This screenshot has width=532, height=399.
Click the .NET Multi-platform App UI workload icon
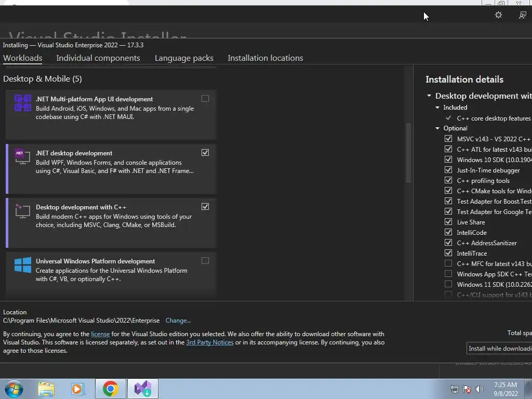point(23,103)
